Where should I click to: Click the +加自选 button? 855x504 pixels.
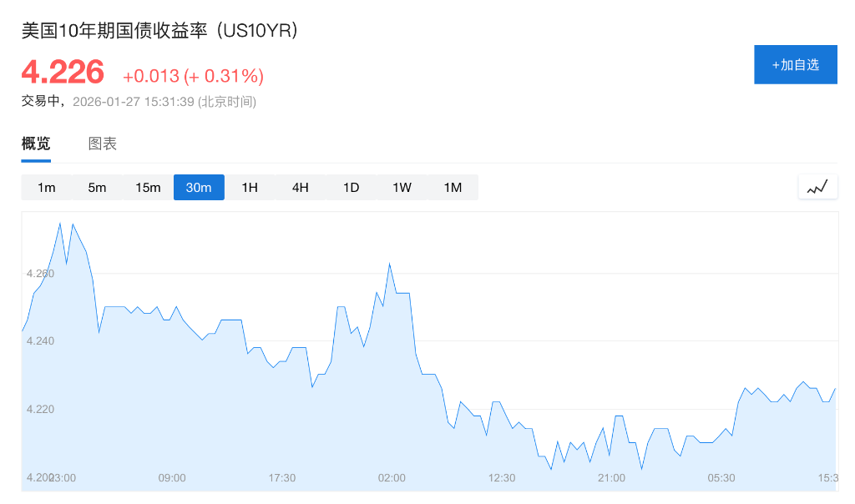click(795, 64)
